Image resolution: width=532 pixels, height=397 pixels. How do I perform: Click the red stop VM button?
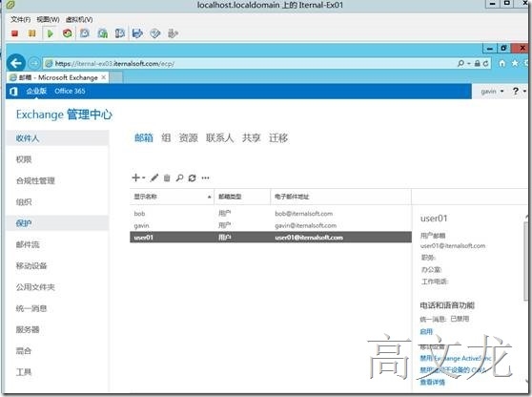14,33
